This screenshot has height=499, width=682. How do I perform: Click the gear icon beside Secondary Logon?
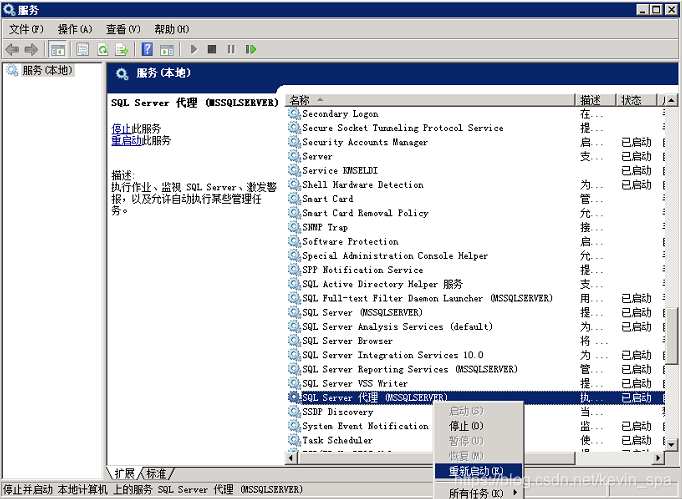coord(294,114)
